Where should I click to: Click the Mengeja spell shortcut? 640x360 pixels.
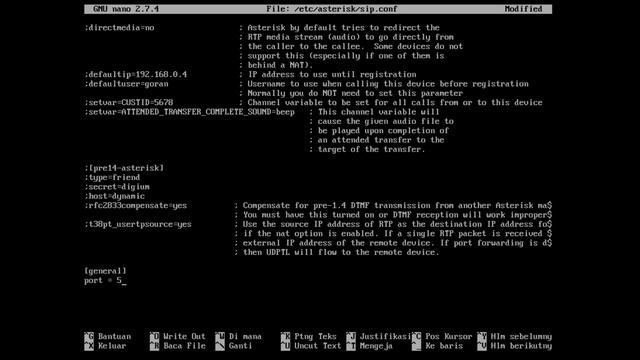point(369,346)
